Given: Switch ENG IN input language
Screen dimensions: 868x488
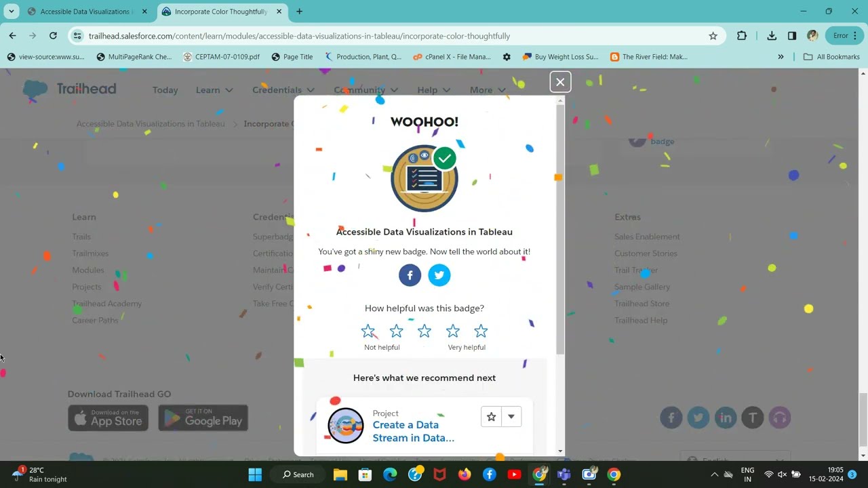Looking at the screenshot, I should coord(747,474).
